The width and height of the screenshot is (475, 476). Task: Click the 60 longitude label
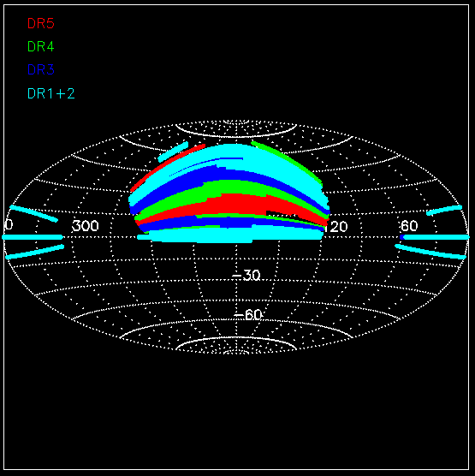pyautogui.click(x=409, y=226)
